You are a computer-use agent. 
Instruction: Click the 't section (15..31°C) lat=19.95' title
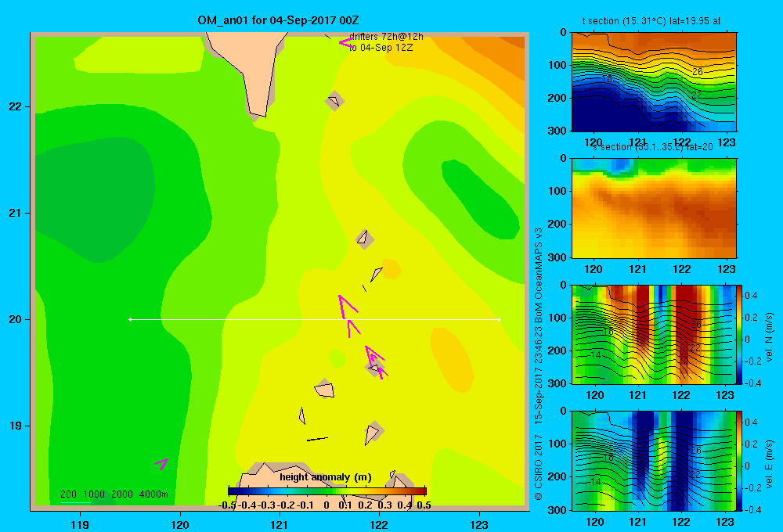point(651,21)
